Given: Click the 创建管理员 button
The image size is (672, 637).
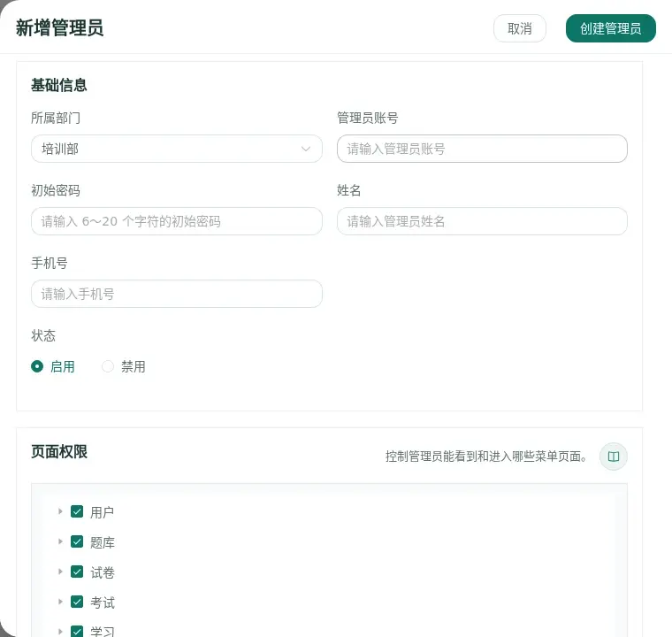Looking at the screenshot, I should pyautogui.click(x=611, y=28).
